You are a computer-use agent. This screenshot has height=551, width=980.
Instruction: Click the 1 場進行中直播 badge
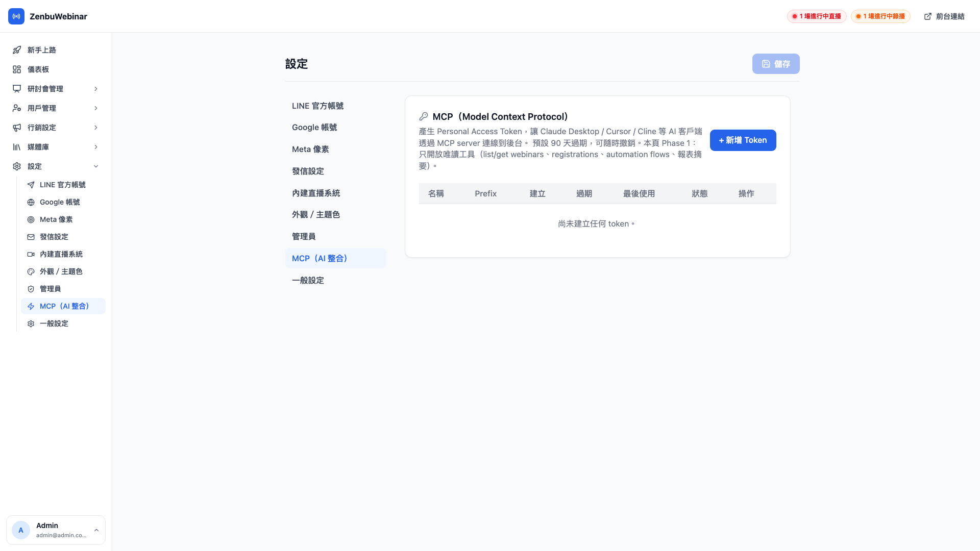tap(817, 16)
